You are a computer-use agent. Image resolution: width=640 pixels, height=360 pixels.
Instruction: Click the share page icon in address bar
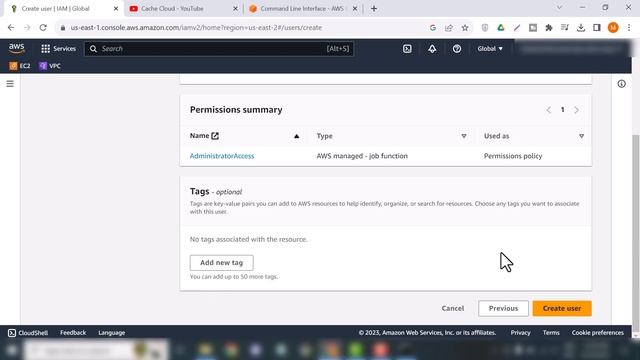coord(449,28)
